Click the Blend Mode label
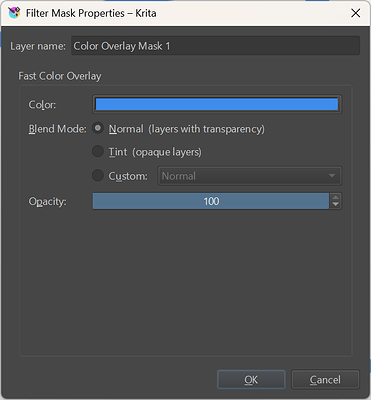 click(57, 129)
